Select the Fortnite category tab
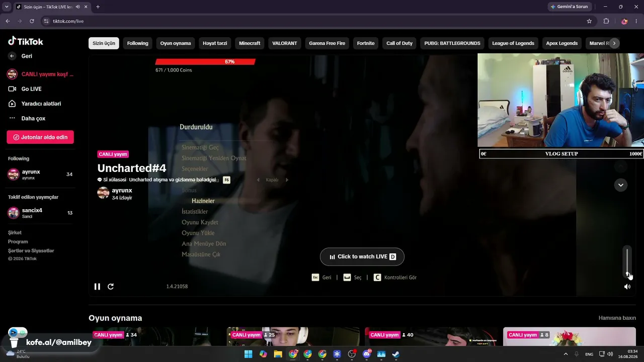The width and height of the screenshot is (644, 362). (366, 43)
